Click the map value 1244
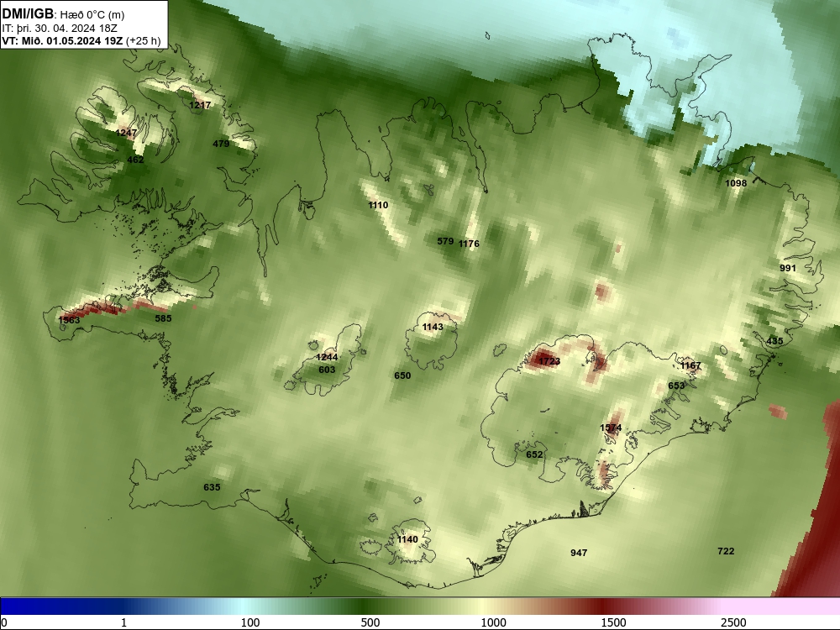This screenshot has width=840, height=630. [327, 357]
